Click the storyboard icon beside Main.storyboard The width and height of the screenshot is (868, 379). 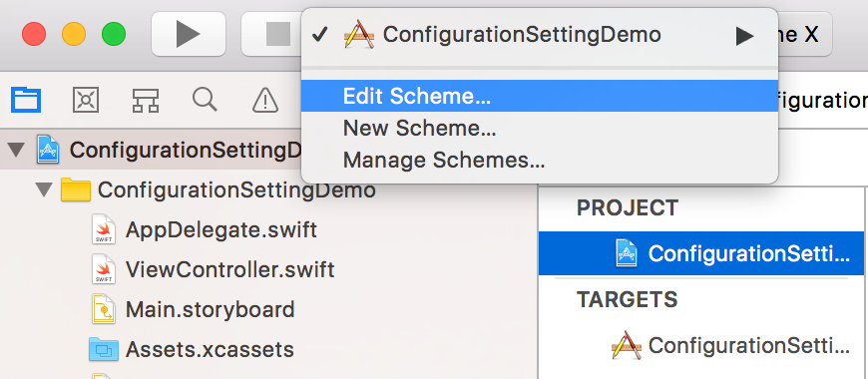[104, 309]
